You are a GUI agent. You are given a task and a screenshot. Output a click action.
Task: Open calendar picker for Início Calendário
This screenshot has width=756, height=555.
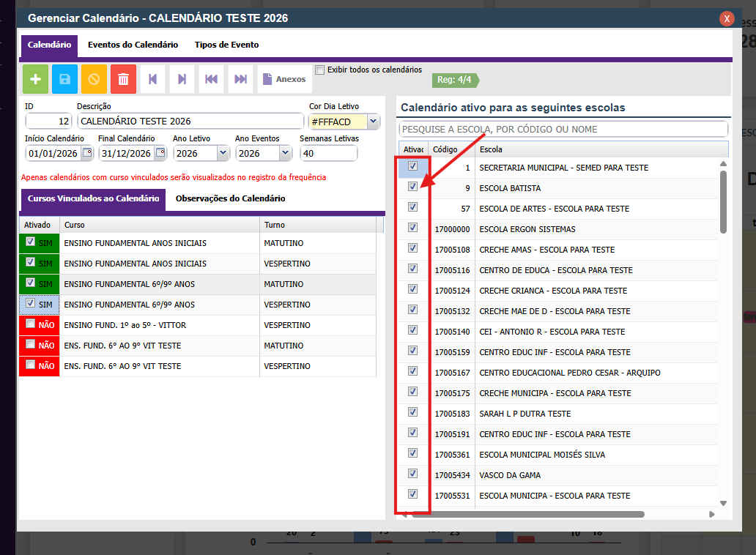[x=87, y=153]
